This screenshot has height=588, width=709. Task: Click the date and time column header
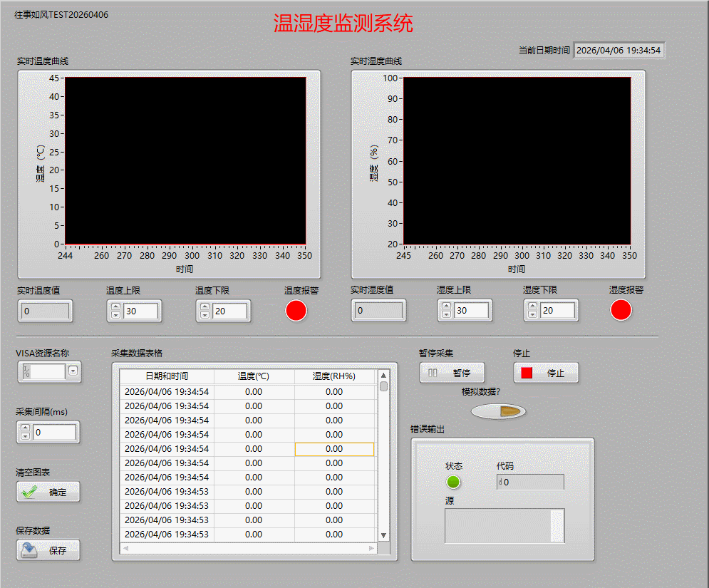167,376
